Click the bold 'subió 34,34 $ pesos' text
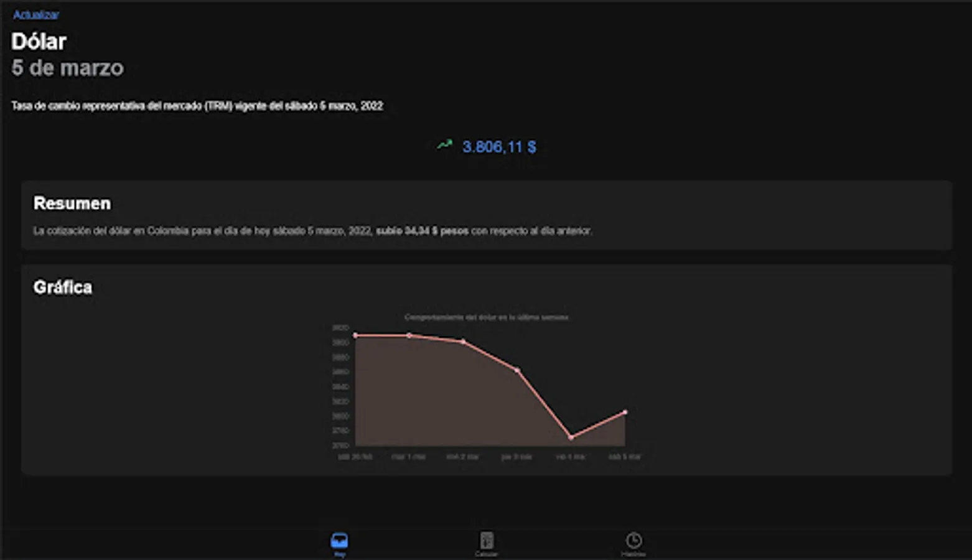The image size is (972, 560). [x=422, y=231]
